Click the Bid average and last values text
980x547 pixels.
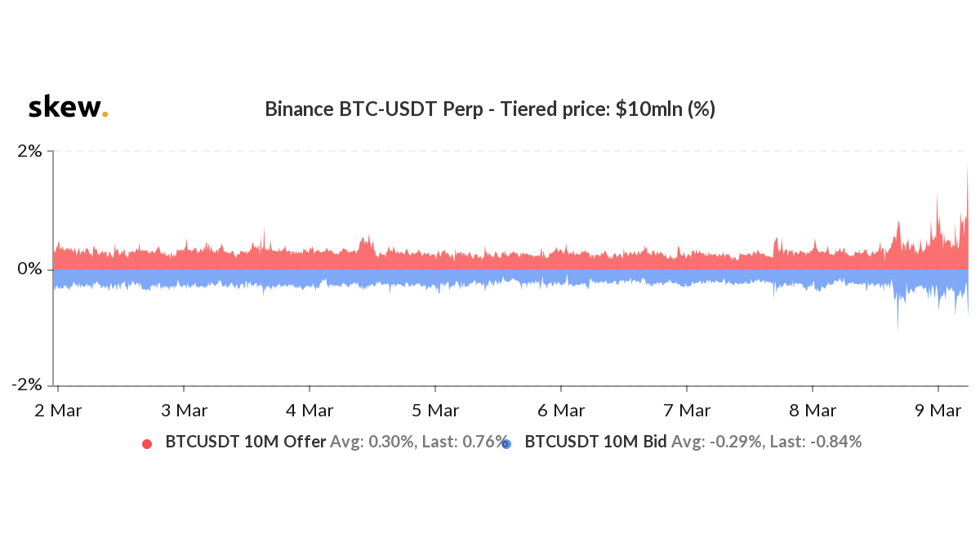pos(766,442)
